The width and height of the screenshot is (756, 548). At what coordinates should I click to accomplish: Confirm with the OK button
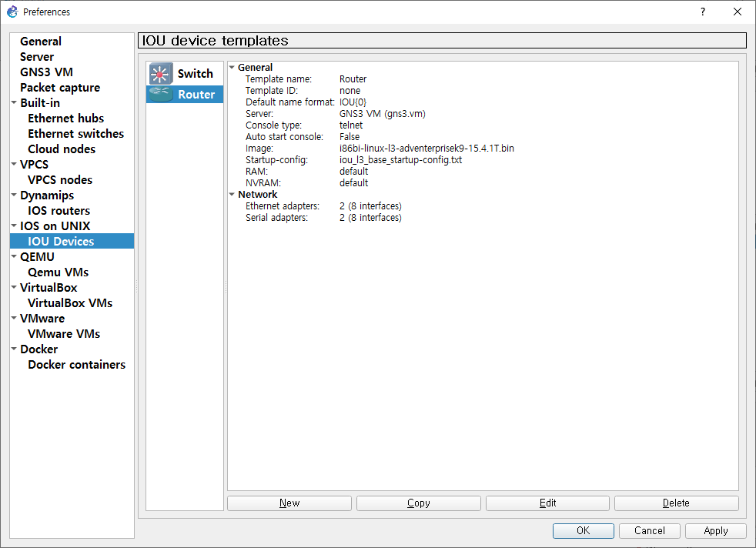[x=584, y=530]
